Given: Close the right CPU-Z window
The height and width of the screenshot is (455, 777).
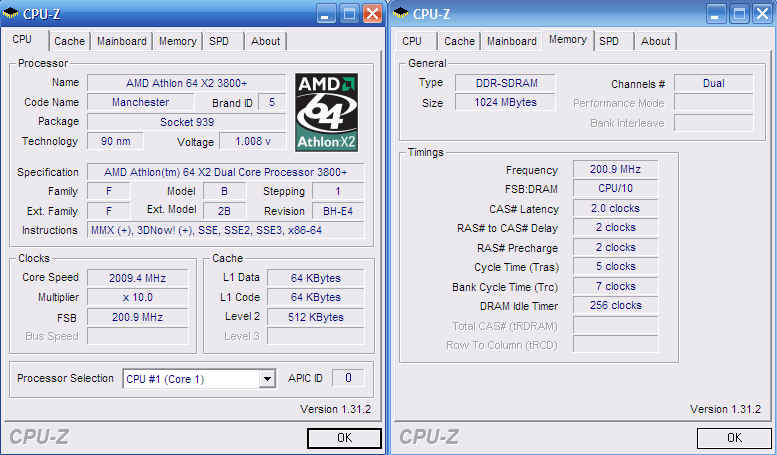Looking at the screenshot, I should point(762,14).
